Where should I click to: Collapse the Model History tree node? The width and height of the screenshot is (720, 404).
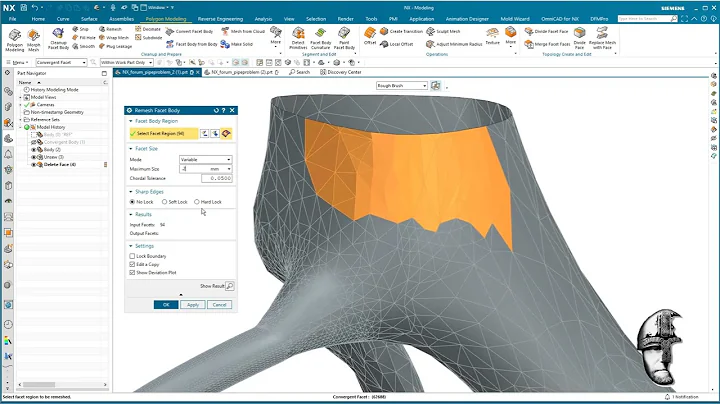21,127
